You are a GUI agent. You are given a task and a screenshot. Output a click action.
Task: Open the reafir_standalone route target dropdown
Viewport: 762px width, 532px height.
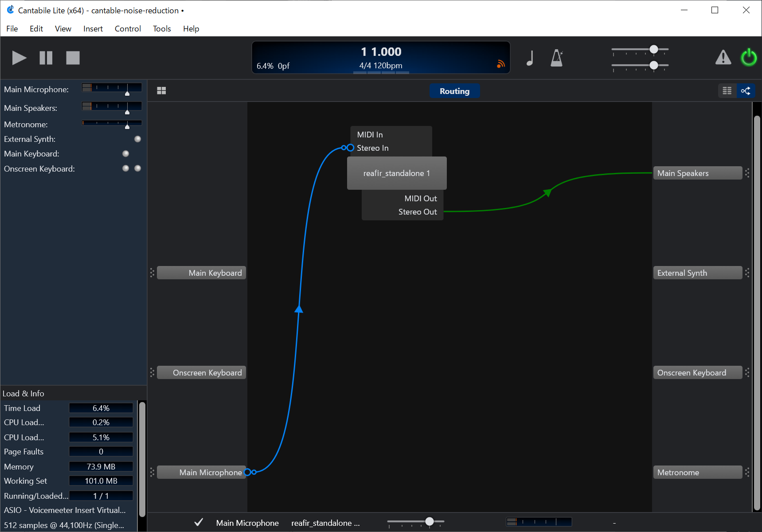(325, 523)
